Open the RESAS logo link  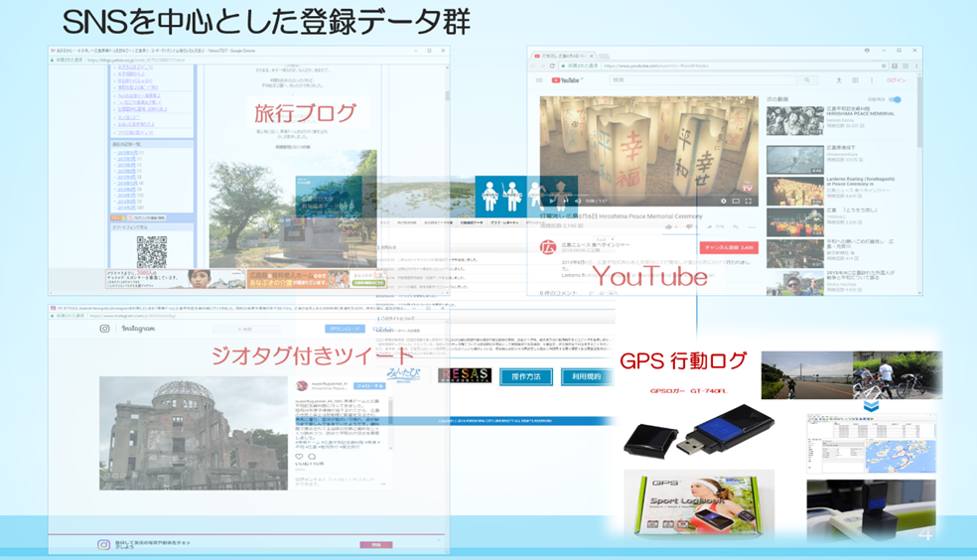click(465, 375)
